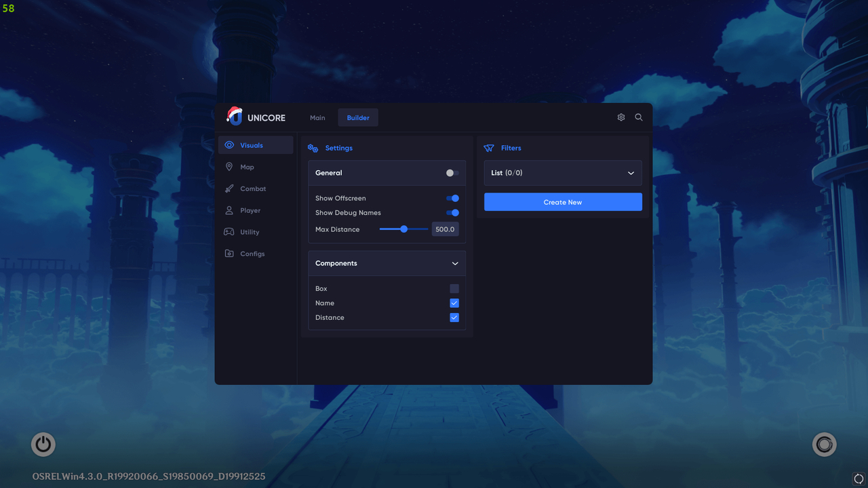The image size is (868, 488).
Task: Switch to the Main tab
Action: click(x=317, y=117)
